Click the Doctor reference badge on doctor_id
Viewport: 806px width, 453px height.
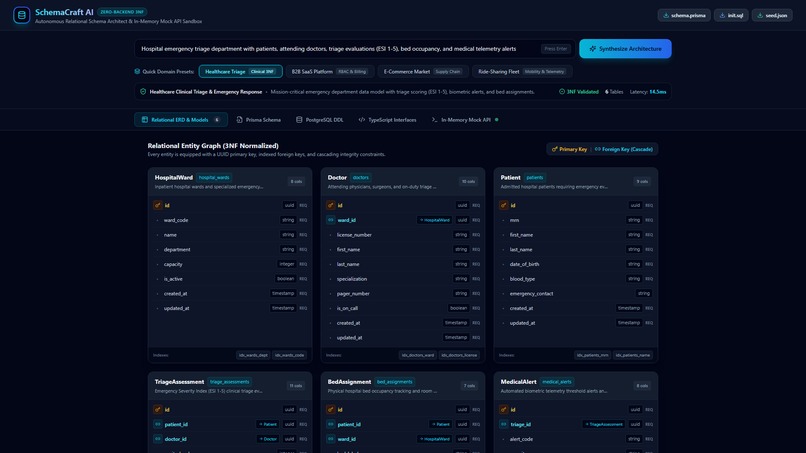tap(268, 439)
